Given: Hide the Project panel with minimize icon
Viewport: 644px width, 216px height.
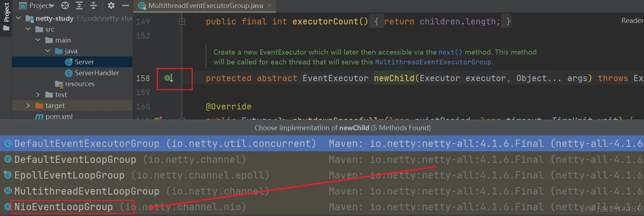Looking at the screenshot, I should (x=125, y=5).
